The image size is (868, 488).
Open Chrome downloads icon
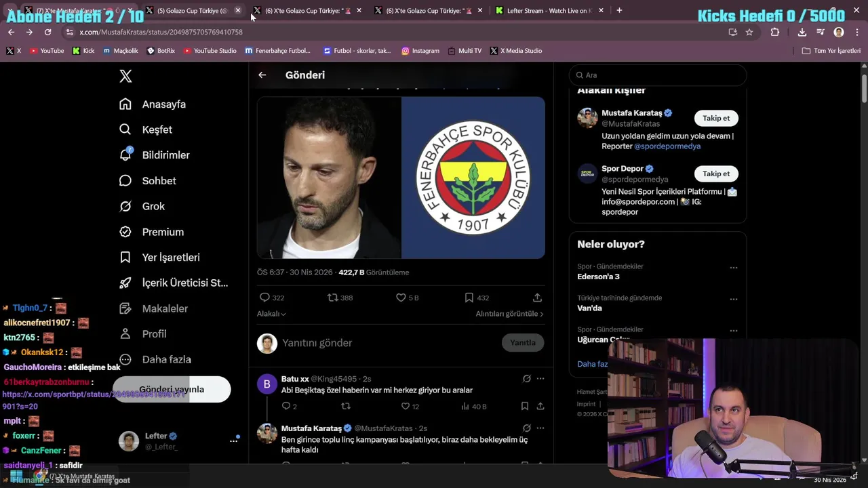[802, 32]
